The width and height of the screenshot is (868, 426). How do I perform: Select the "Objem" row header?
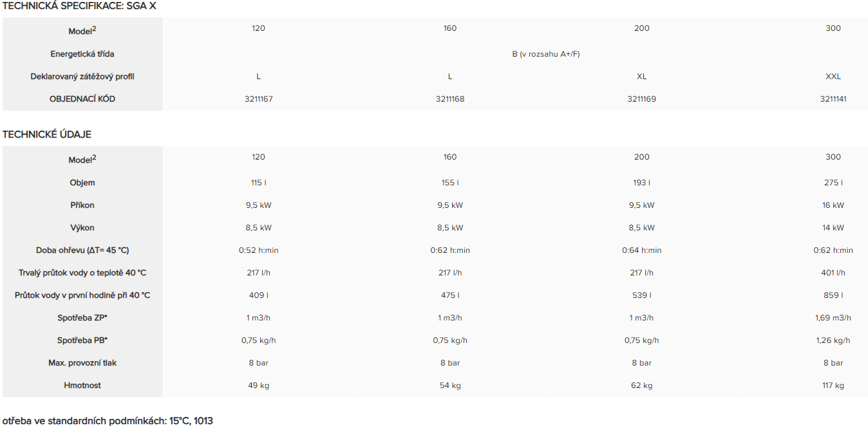pyautogui.click(x=82, y=183)
